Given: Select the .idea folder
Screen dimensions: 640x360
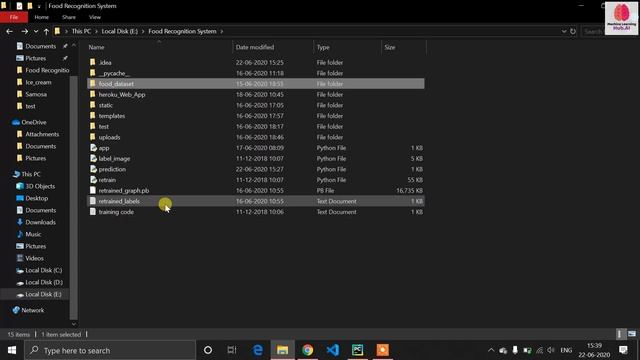Looking at the screenshot, I should (x=256, y=62).
